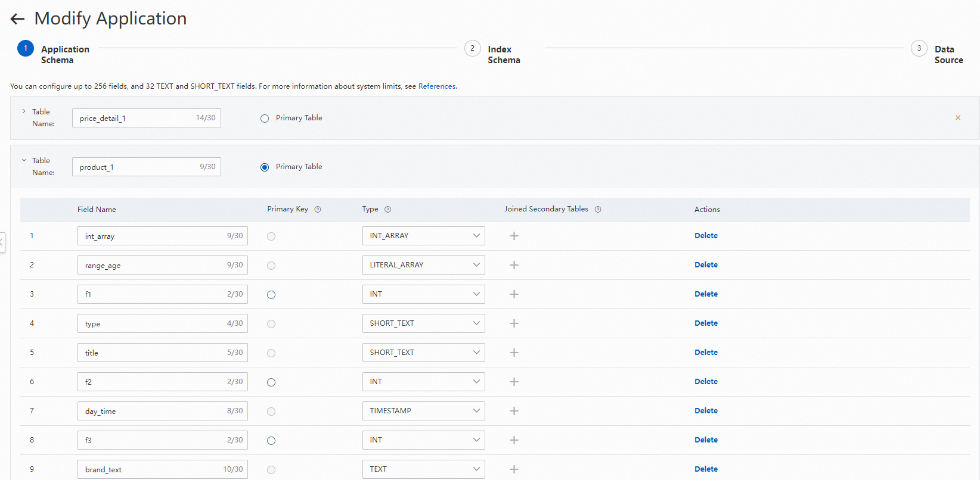Image resolution: width=980 pixels, height=480 pixels.
Task: Delete the brand_text field
Action: pyautogui.click(x=706, y=469)
